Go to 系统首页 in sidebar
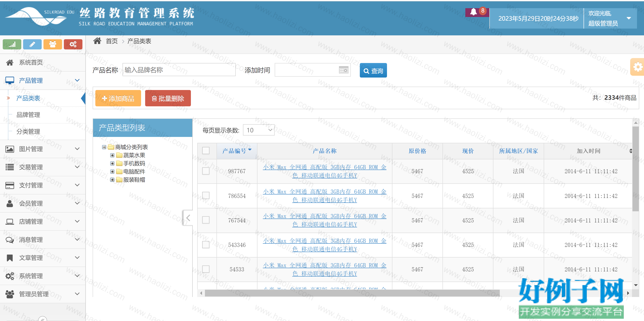This screenshot has height=321, width=644. [x=43, y=63]
